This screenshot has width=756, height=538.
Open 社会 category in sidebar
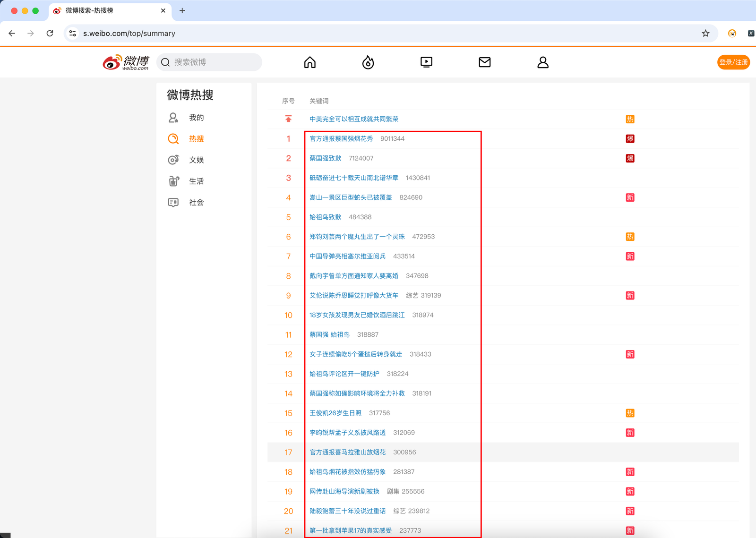pyautogui.click(x=196, y=203)
